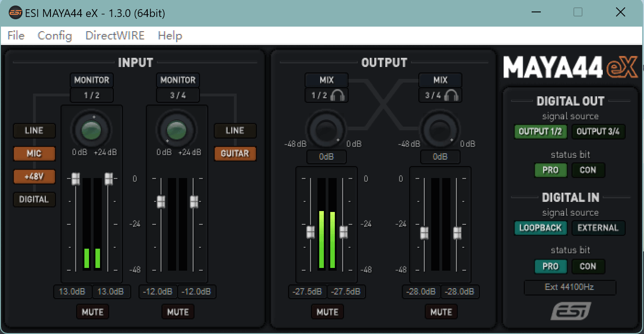
Task: Set Digital In status bit to CON
Action: [x=588, y=267]
